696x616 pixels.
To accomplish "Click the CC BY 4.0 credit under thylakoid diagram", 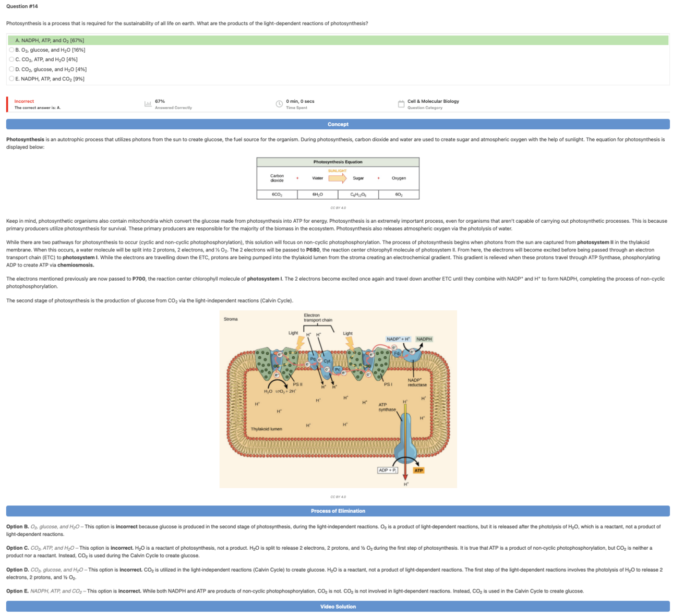I will (x=338, y=497).
